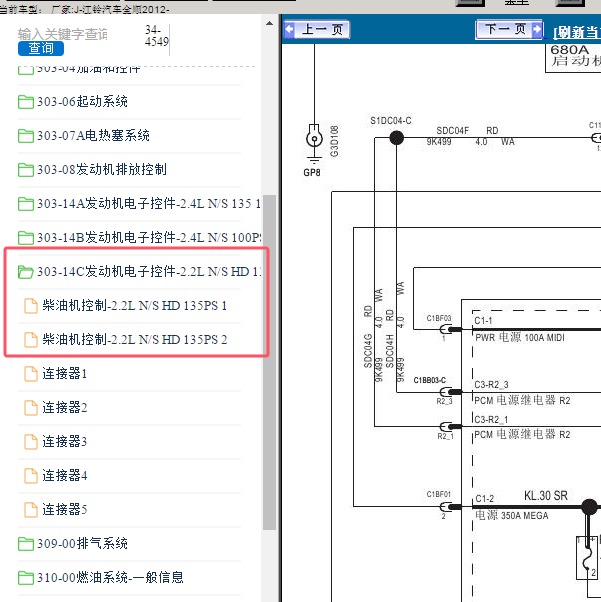Click folder icon beside 303-14A
This screenshot has width=601, height=602.
26,204
